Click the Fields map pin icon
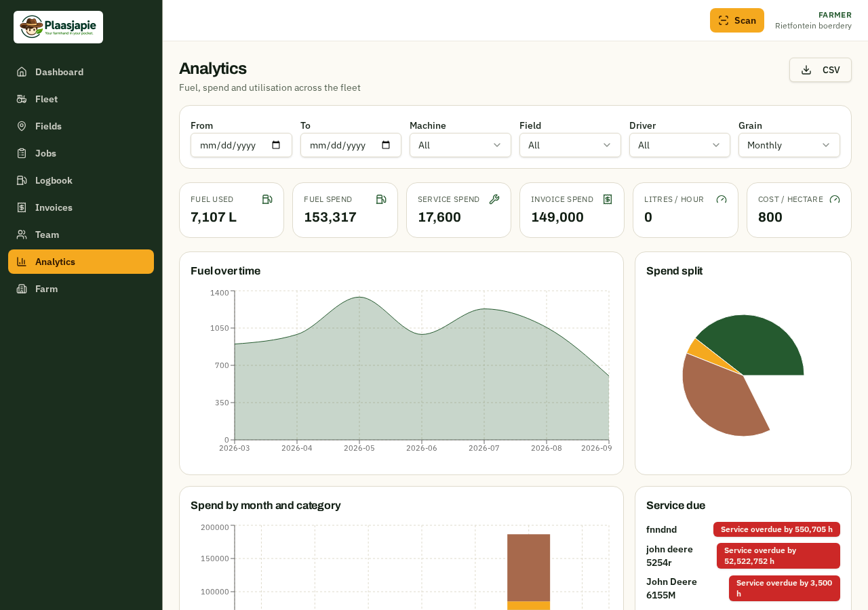 22,126
